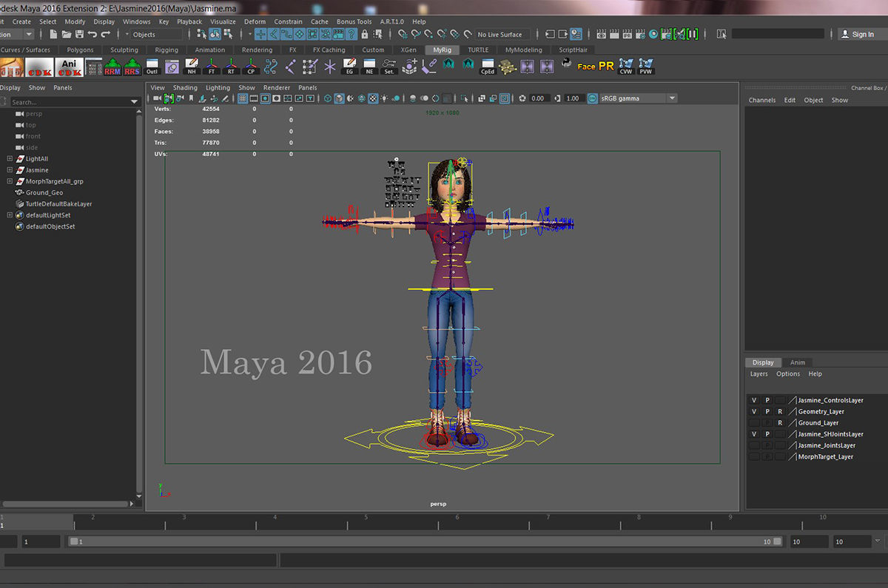Switch to the TURTLE shelf tab
The width and height of the screenshot is (888, 588).
[478, 50]
